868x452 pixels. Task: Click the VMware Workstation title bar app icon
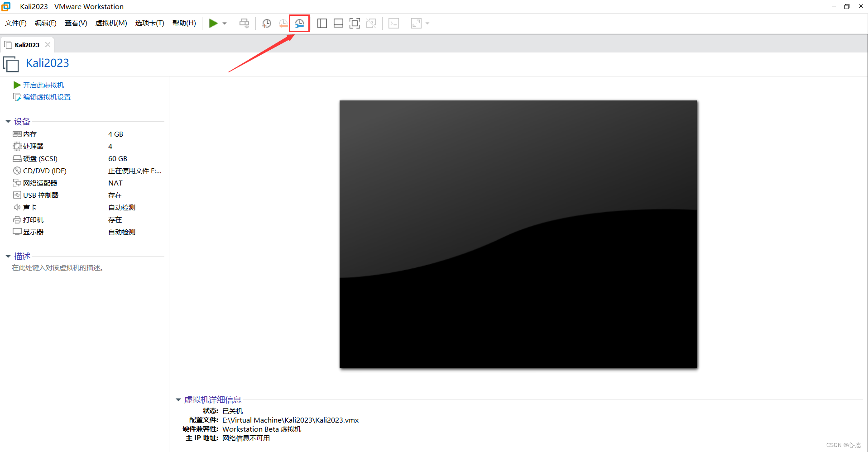(x=6, y=6)
